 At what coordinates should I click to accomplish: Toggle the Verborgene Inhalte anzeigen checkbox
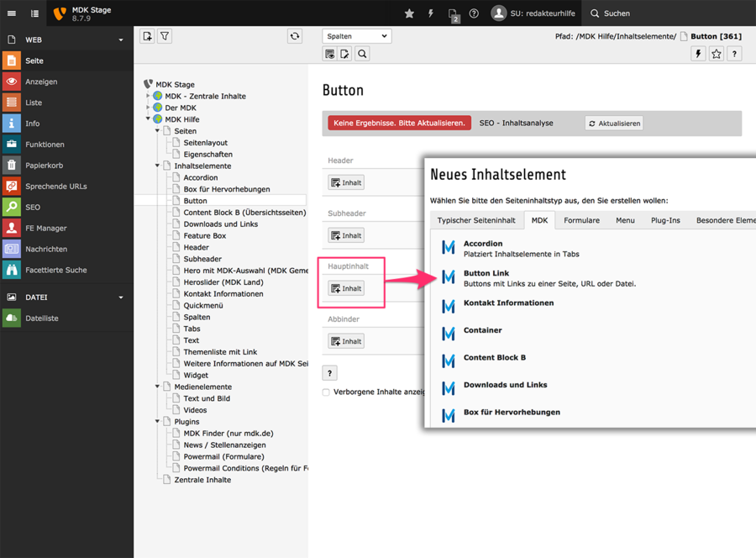326,392
